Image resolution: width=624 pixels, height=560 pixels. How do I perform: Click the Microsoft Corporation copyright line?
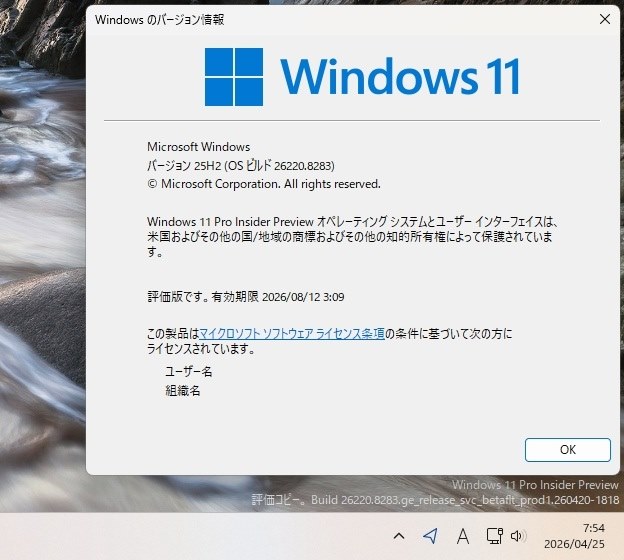tap(264, 184)
